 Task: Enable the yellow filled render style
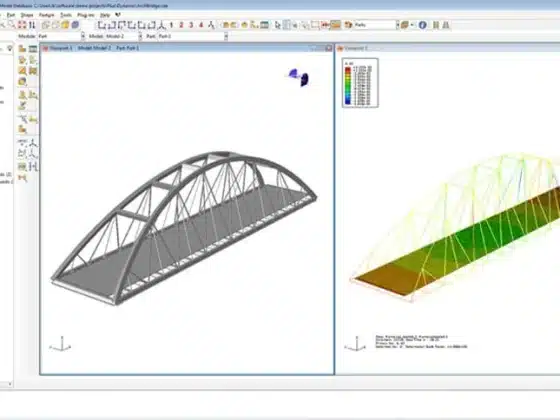click(65, 25)
